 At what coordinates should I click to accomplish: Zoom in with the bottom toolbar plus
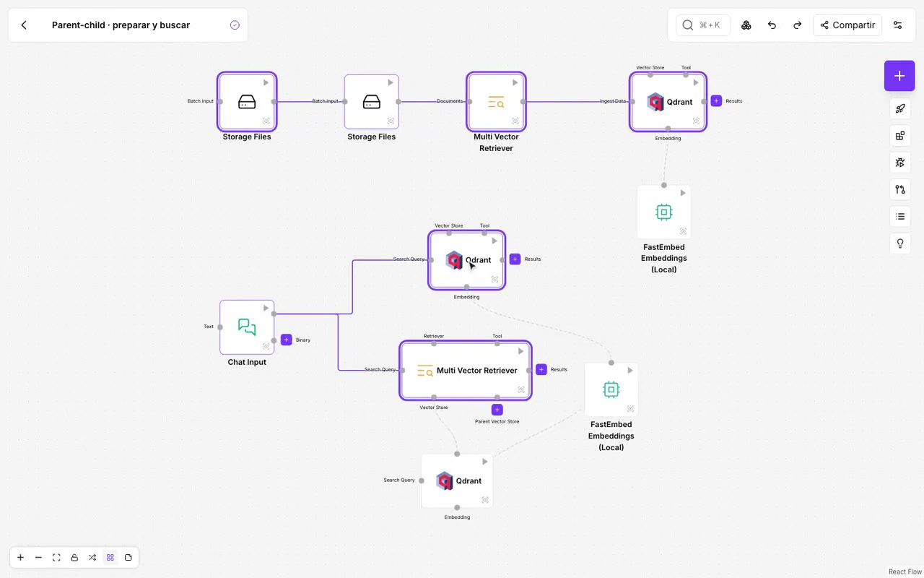click(x=21, y=558)
